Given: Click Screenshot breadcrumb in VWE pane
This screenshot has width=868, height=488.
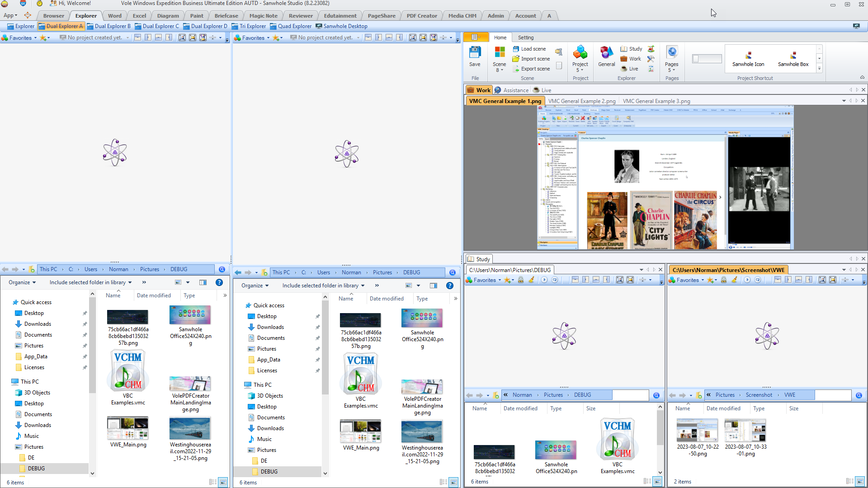Looking at the screenshot, I should point(759,395).
